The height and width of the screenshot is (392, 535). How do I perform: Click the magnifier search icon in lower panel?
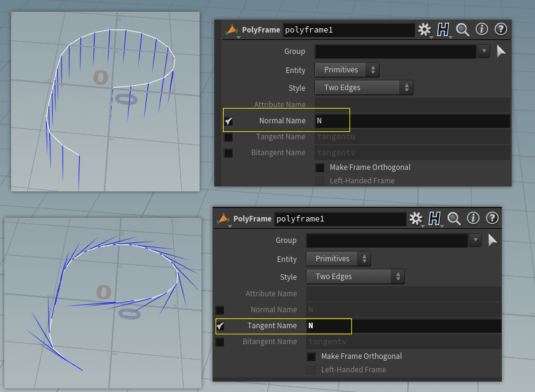(x=454, y=218)
